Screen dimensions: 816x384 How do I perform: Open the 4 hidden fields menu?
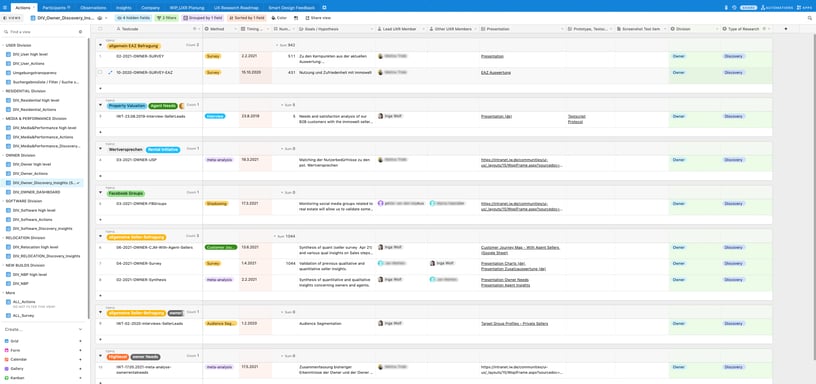[x=133, y=18]
